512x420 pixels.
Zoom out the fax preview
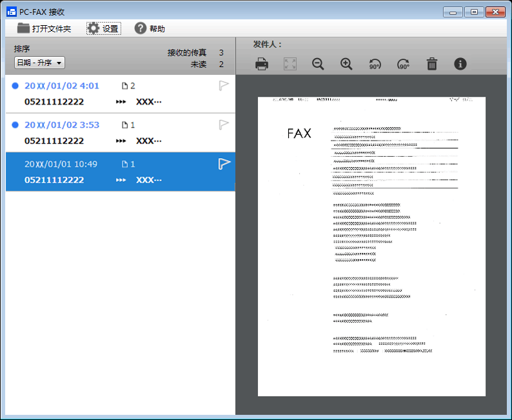(318, 64)
